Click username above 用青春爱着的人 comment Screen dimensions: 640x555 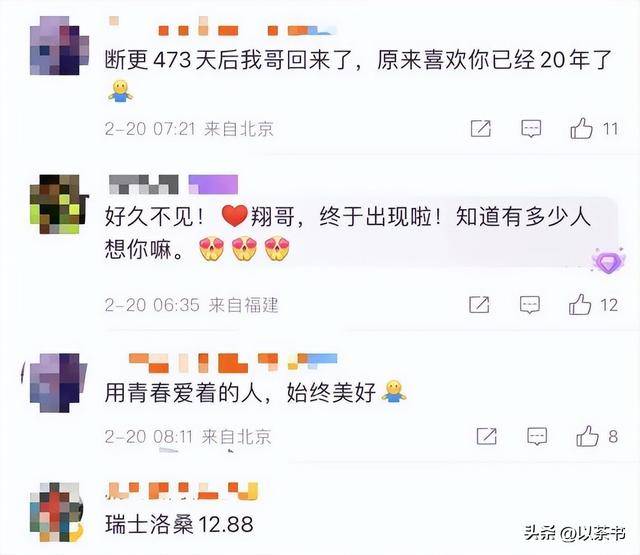click(233, 363)
